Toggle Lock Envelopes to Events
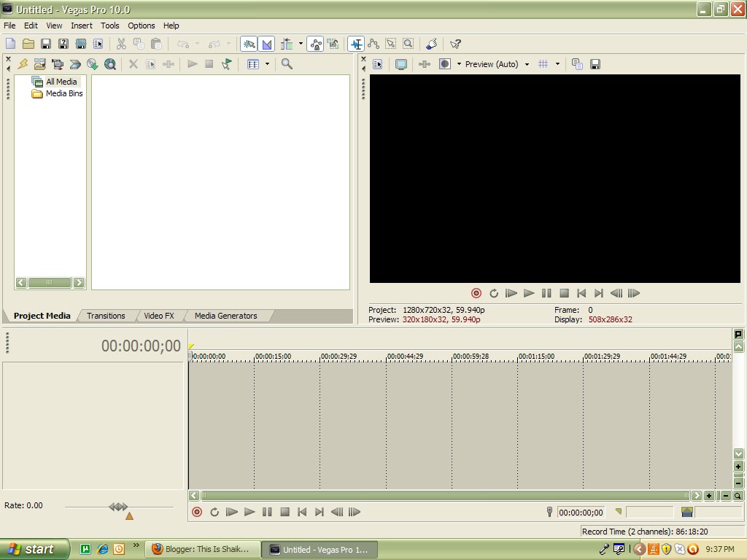 pyautogui.click(x=315, y=44)
